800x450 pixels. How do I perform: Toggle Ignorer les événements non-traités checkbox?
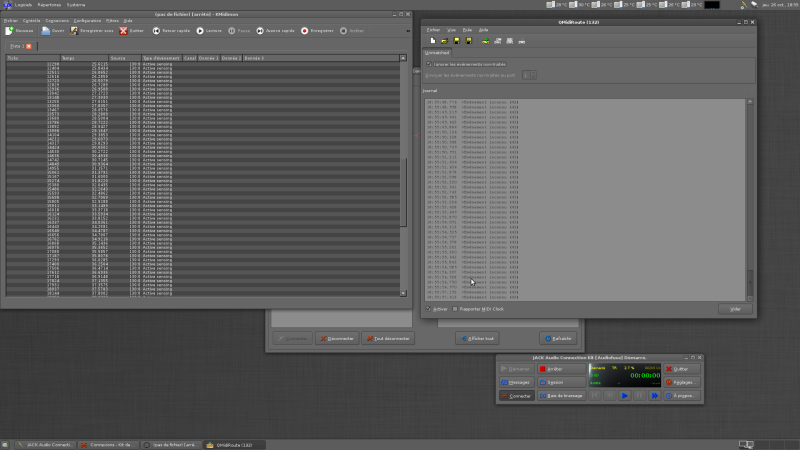click(x=430, y=64)
